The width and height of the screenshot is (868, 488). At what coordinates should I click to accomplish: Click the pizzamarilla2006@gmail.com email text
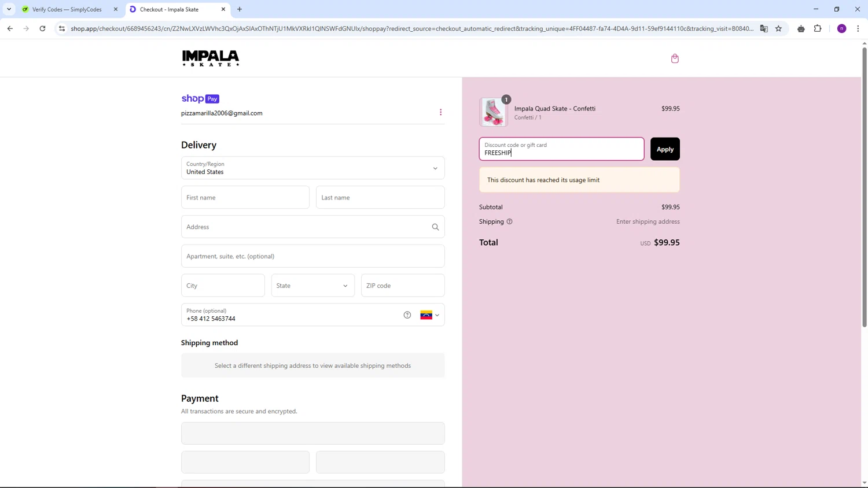coord(222,113)
